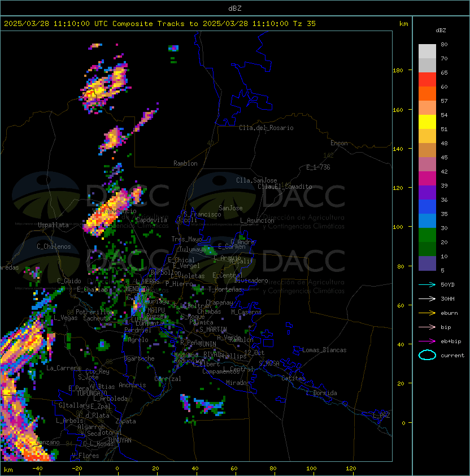470x476 pixels.
Task: Click the magenta eb+bip arrow icon
Action: [x=427, y=341]
